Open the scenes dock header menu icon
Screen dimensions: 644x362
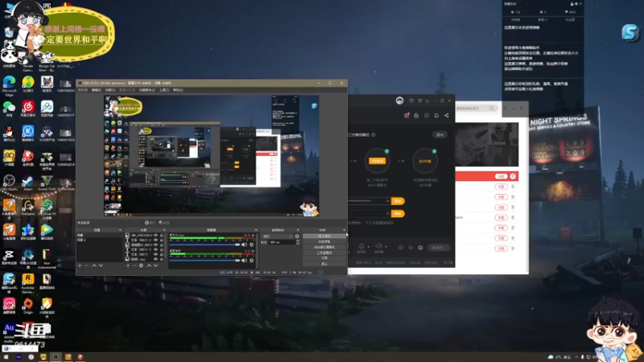click(x=120, y=230)
